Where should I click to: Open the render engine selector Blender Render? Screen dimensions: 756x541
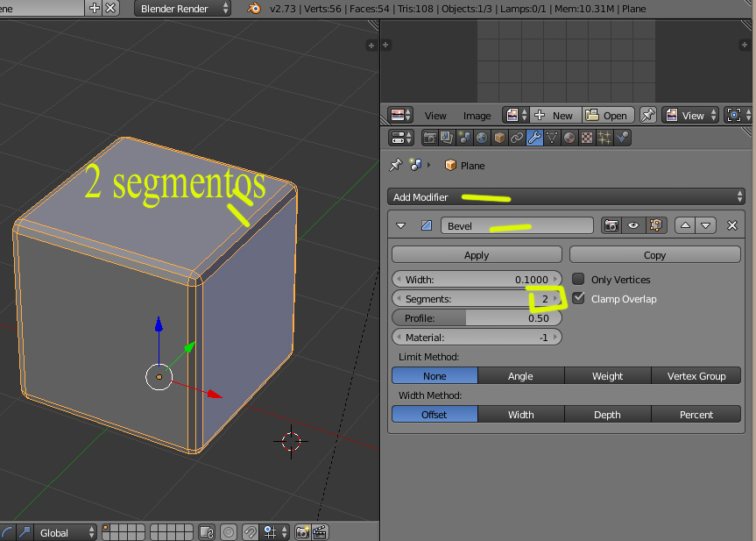(x=182, y=8)
